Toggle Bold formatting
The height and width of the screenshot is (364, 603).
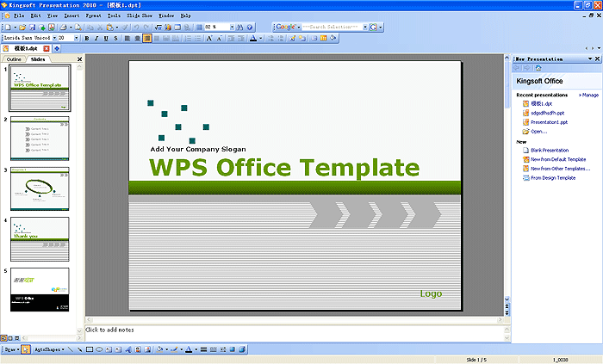tap(87, 39)
